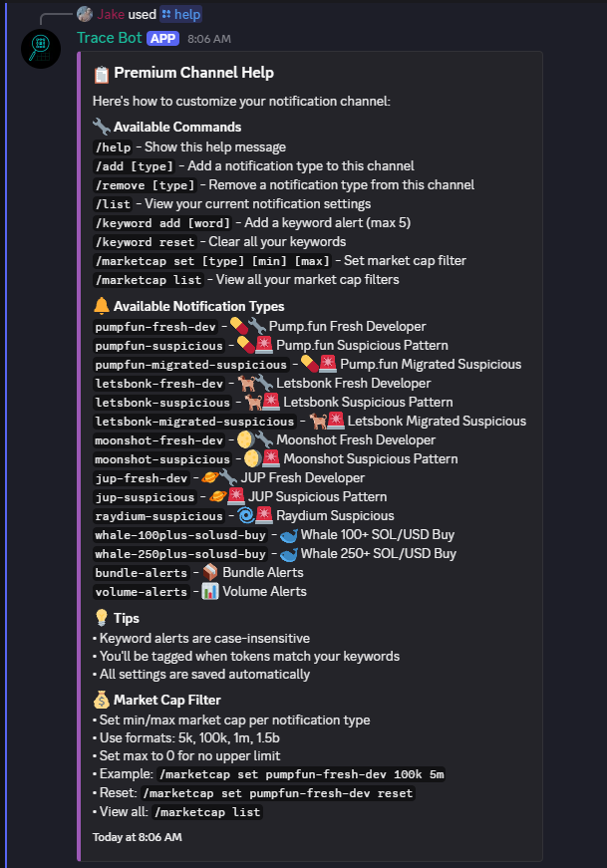This screenshot has width=607, height=868.
Task: Click the whale-250plus-solusd-buy type code
Action: 180,554
